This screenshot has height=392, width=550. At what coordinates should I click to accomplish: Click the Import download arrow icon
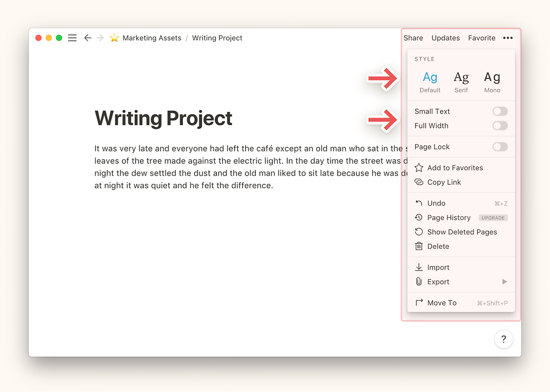point(419,267)
